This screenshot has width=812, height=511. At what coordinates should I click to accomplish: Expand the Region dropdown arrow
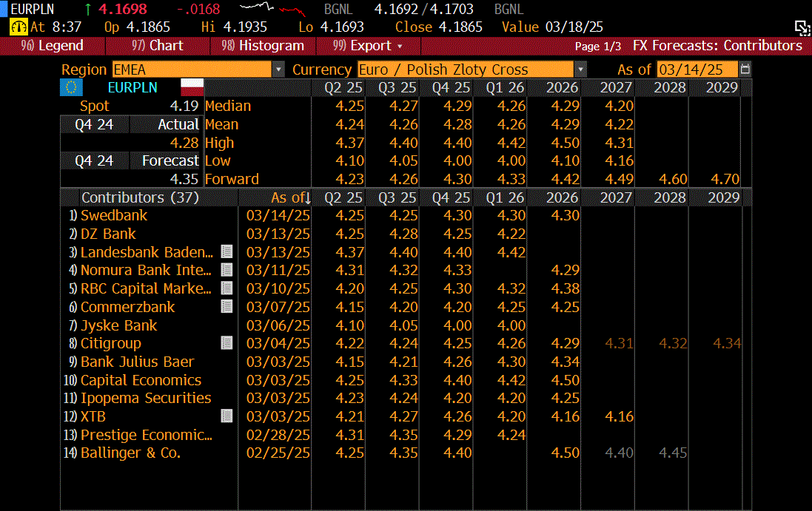pyautogui.click(x=278, y=70)
